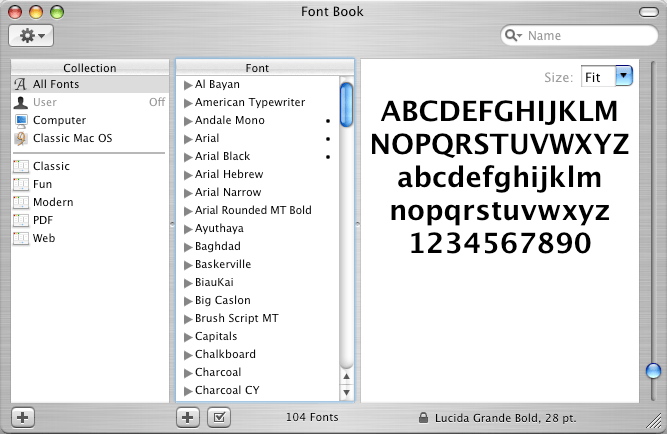Image resolution: width=667 pixels, height=434 pixels.
Task: Click the preview size slider knob
Action: coord(653,371)
